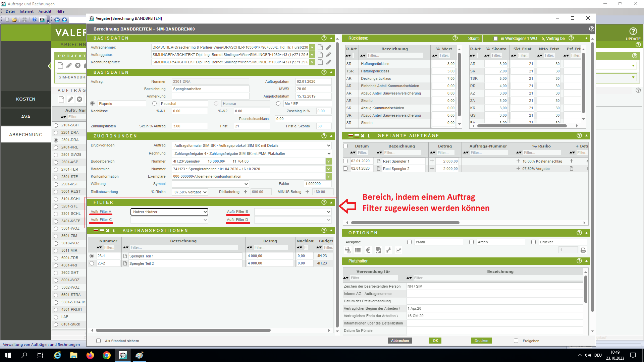
Task: Delete entry with the X icon in Geplante Aufträge header
Action: [x=363, y=136]
